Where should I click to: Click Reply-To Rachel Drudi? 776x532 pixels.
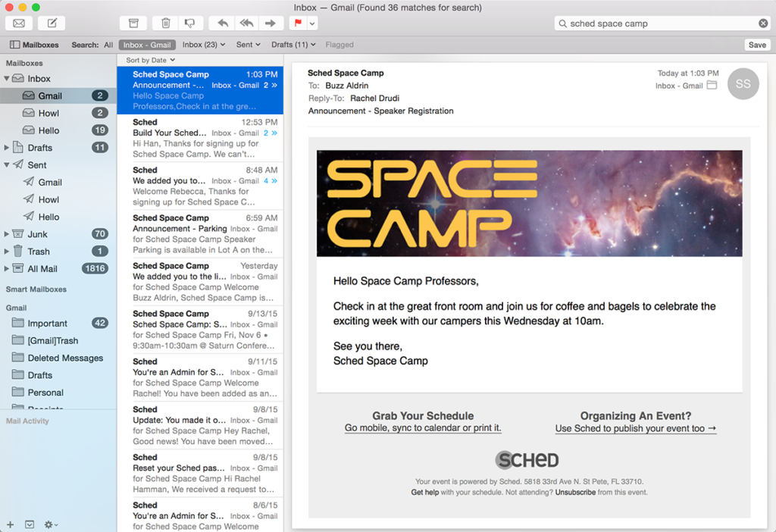(374, 98)
